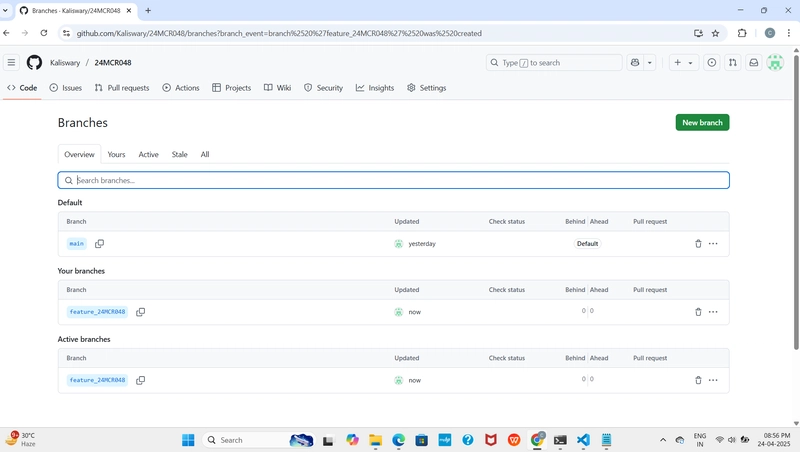Open the Actions tab

click(x=181, y=88)
